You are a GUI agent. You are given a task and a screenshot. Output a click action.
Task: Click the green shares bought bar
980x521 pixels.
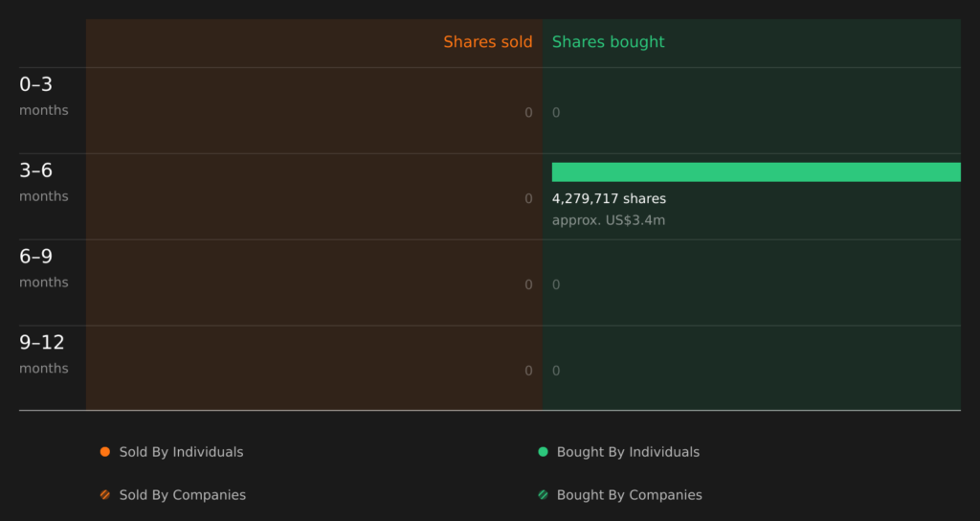coord(756,172)
